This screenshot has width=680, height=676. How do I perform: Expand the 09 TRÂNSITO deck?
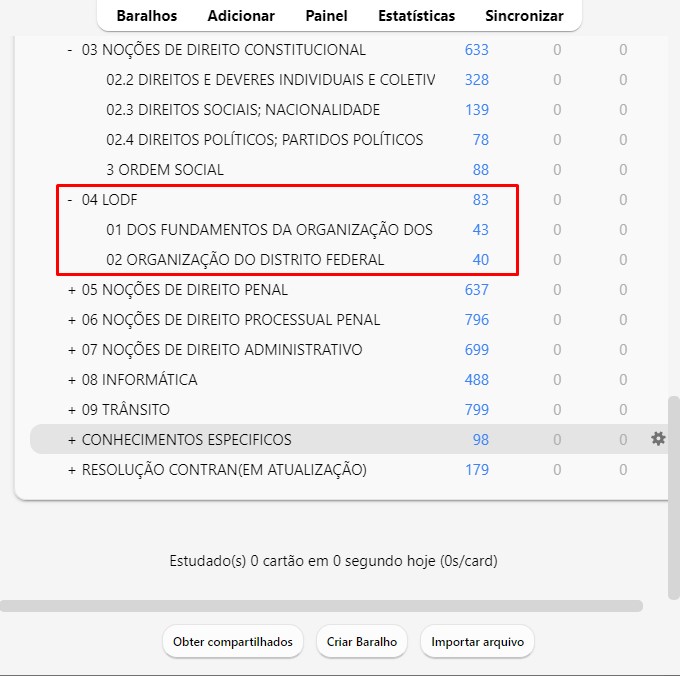click(x=72, y=410)
